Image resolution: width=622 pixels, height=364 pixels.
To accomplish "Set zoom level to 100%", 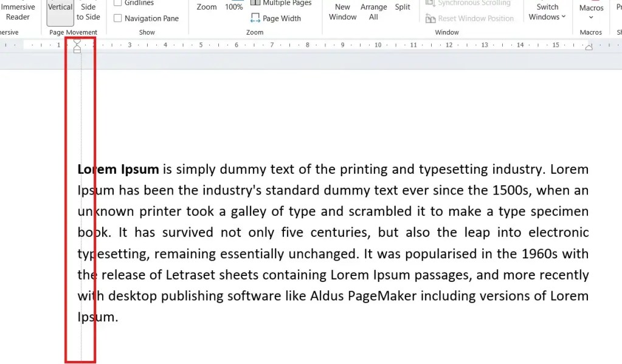I will (234, 7).
